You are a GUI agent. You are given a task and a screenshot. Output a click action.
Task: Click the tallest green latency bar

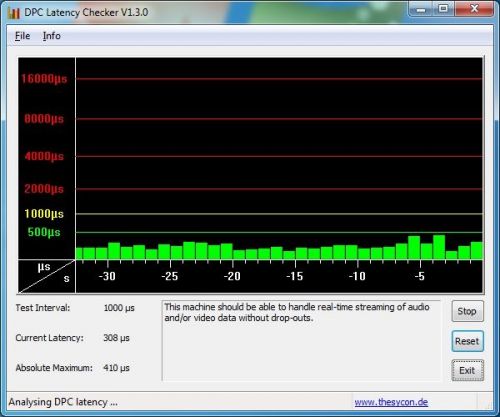click(439, 247)
